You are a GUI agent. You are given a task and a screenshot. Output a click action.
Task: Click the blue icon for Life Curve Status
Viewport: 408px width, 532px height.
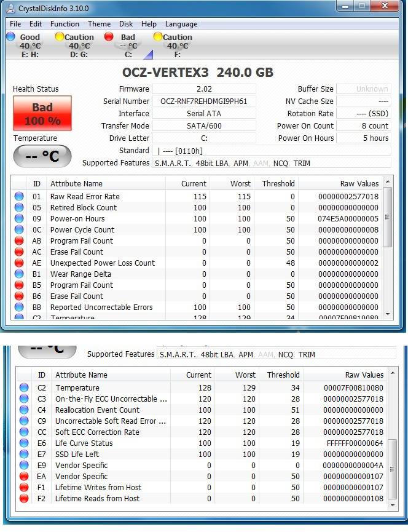point(24,443)
